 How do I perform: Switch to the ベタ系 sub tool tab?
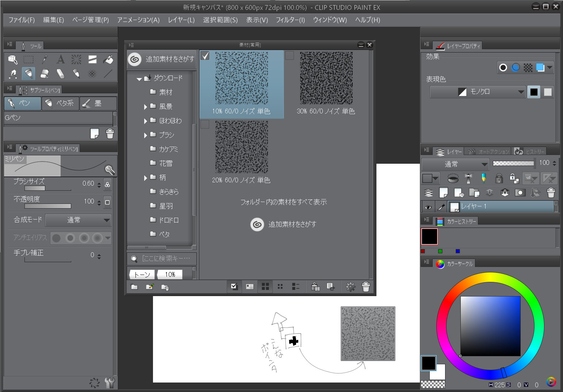pyautogui.click(x=60, y=104)
